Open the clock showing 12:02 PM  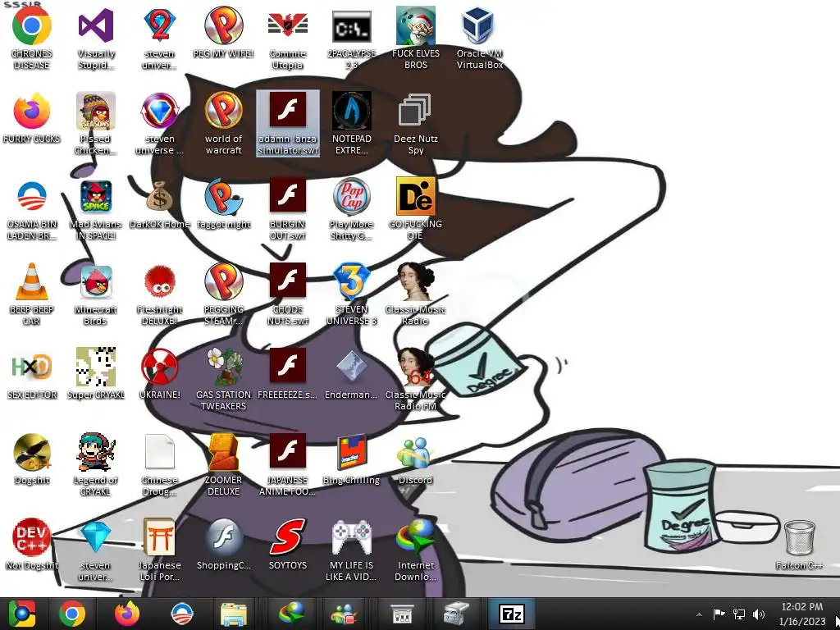pyautogui.click(x=802, y=614)
